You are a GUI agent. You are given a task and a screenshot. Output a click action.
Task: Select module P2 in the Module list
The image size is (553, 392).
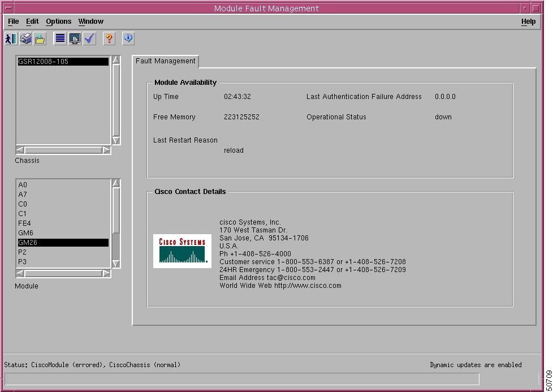(x=63, y=252)
